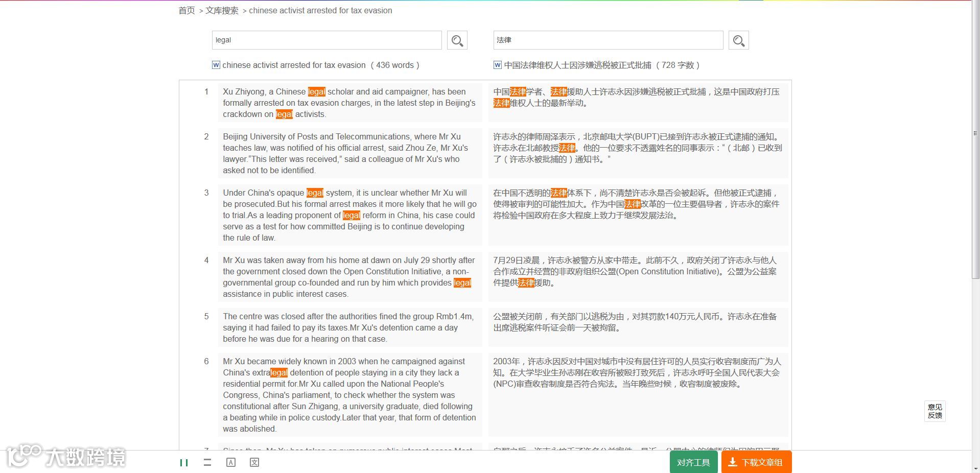The image size is (980, 473).
Task: Click the English paragraph starting 'Mr Xu was taken away'
Action: click(350, 277)
